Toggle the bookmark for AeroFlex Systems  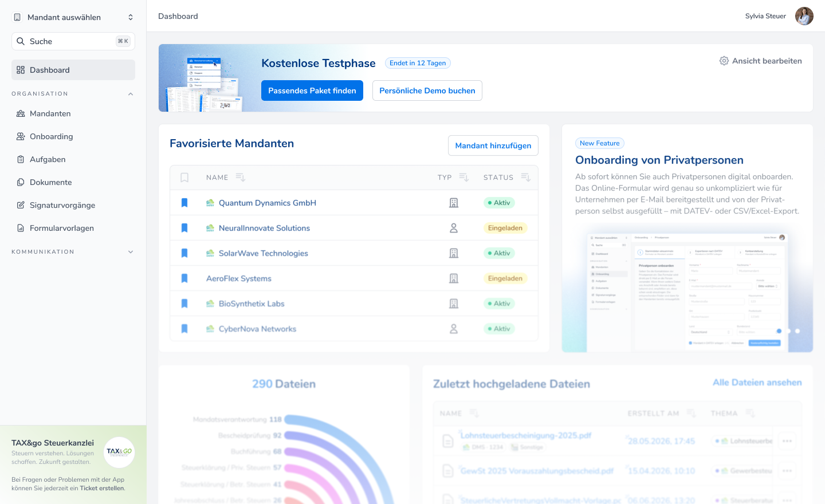point(184,278)
